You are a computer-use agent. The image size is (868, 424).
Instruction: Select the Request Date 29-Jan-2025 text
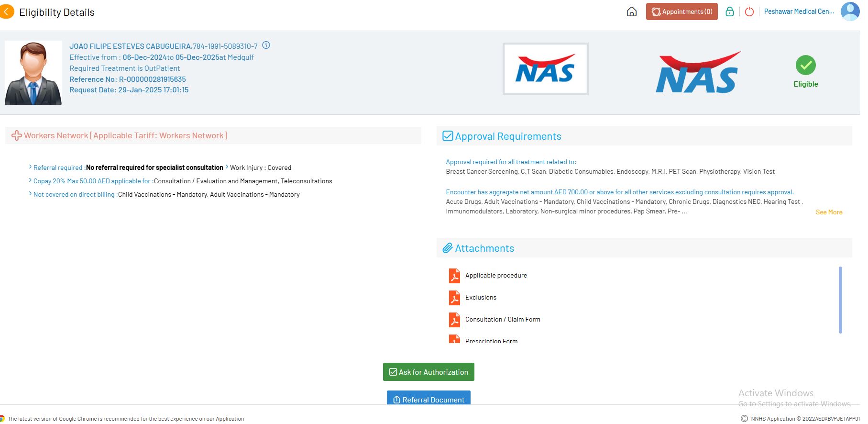[x=129, y=89]
